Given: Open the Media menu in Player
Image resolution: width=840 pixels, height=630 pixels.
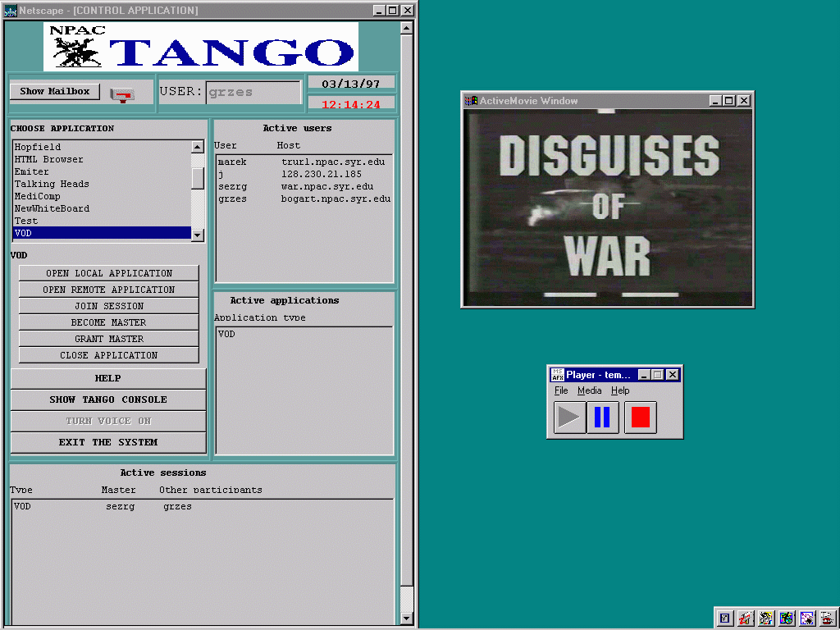Looking at the screenshot, I should 589,390.
